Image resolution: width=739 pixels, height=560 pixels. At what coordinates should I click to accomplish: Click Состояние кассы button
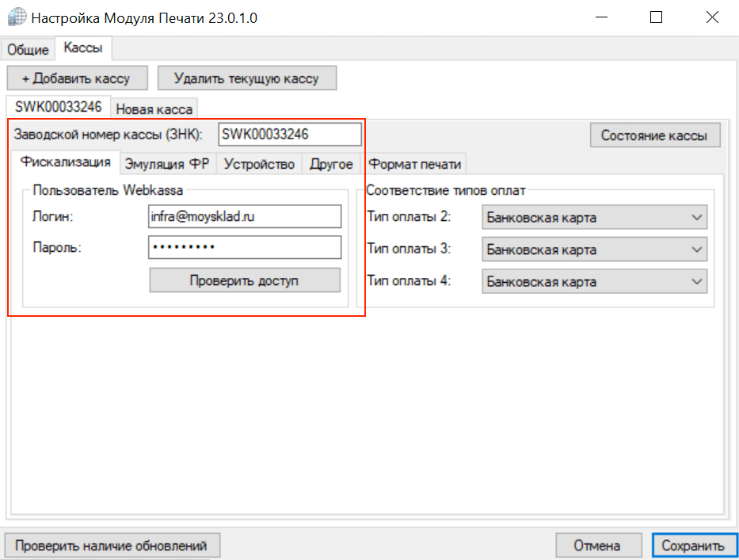pyautogui.click(x=654, y=135)
